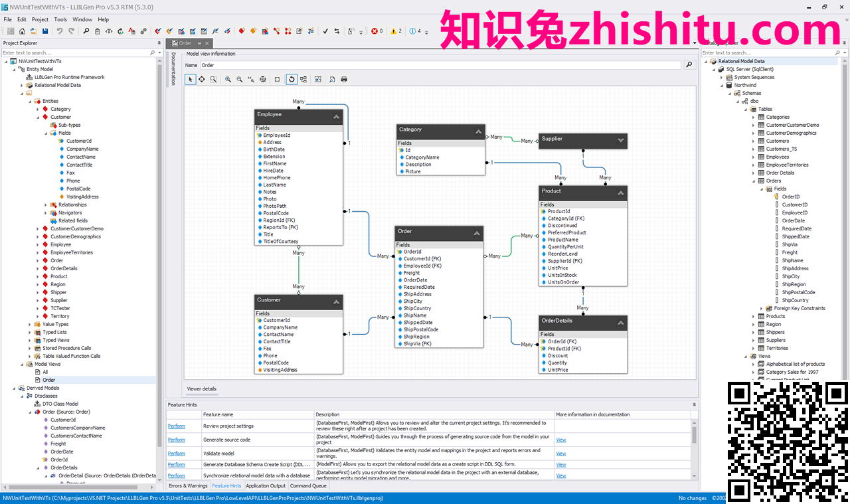Save the project with the floppy disk icon
The height and width of the screenshot is (504, 850).
(44, 31)
